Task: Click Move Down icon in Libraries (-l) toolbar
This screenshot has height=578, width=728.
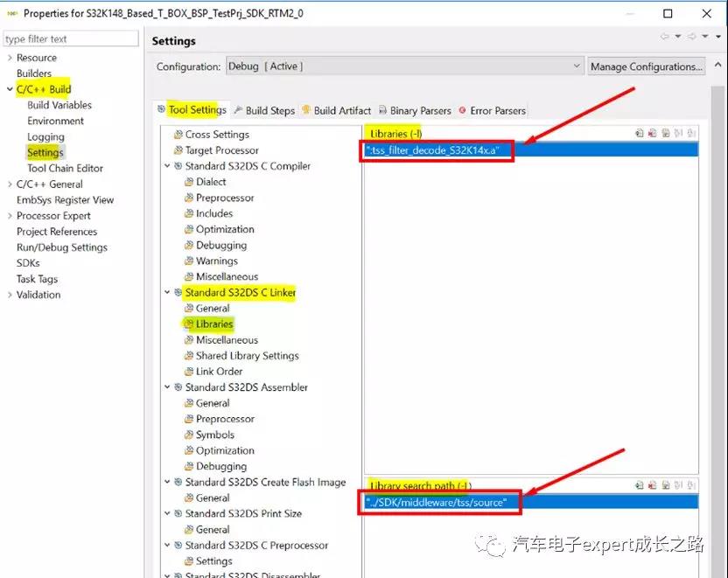Action: tap(692, 134)
